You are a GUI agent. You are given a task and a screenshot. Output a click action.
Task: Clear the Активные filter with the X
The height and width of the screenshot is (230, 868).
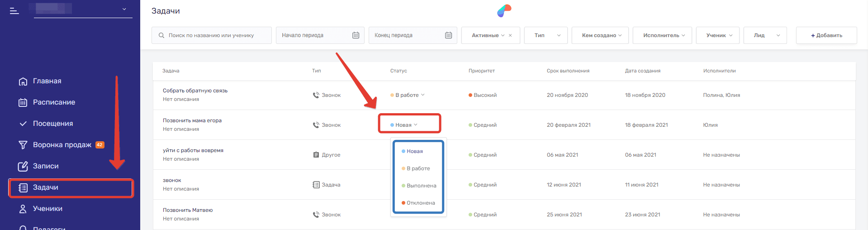pos(510,35)
